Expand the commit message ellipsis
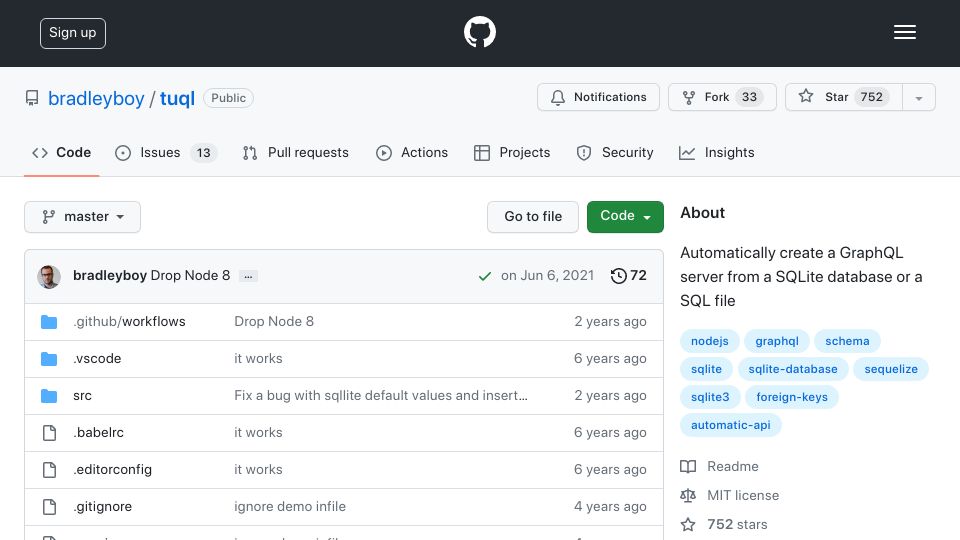Image resolution: width=960 pixels, height=540 pixels. click(248, 276)
